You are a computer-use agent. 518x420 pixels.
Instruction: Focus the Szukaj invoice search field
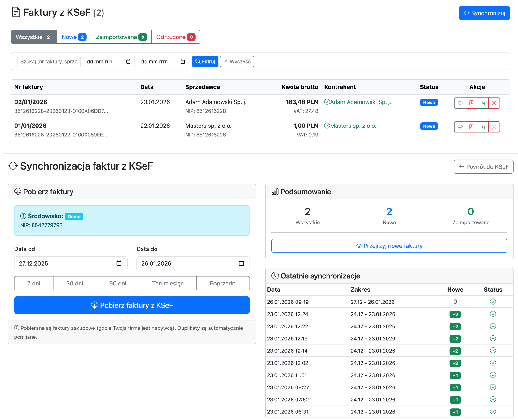click(x=49, y=61)
